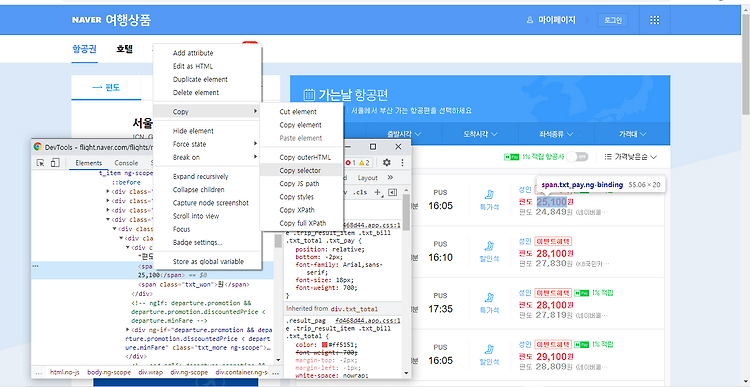Select Delete element menu entry

[x=207, y=92]
